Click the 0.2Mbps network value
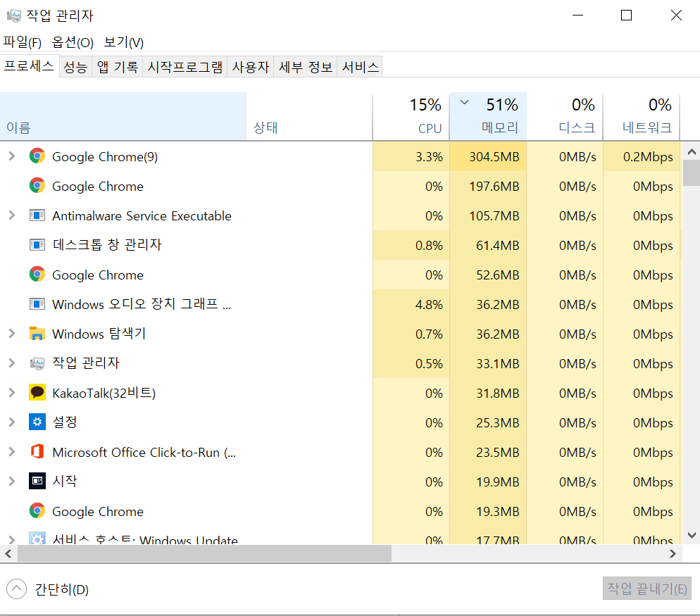 [x=648, y=157]
